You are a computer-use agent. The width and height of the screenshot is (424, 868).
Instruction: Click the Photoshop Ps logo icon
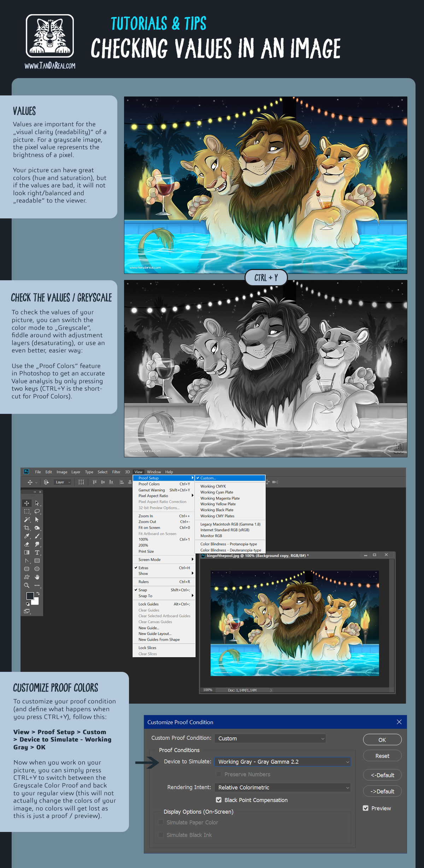tap(26, 472)
